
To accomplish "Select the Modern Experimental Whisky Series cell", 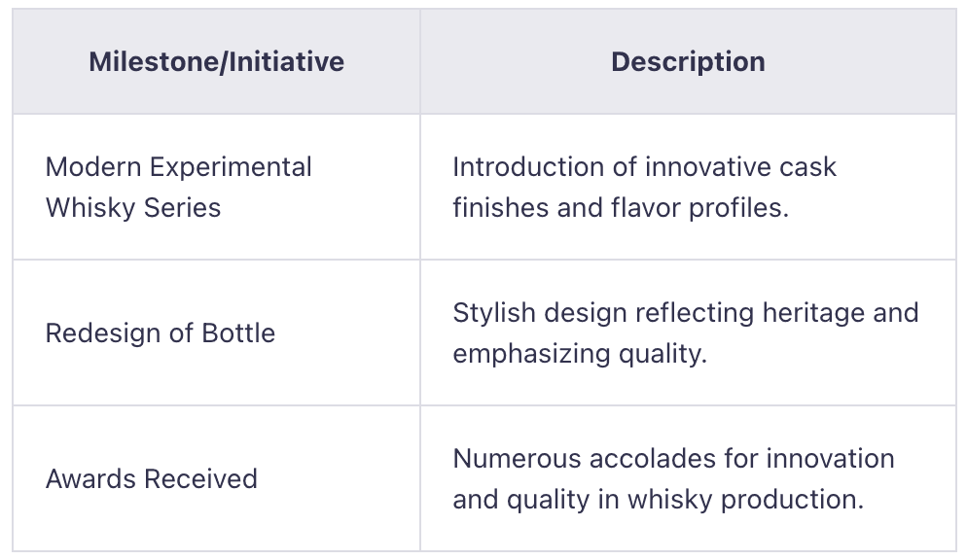I will point(216,187).
